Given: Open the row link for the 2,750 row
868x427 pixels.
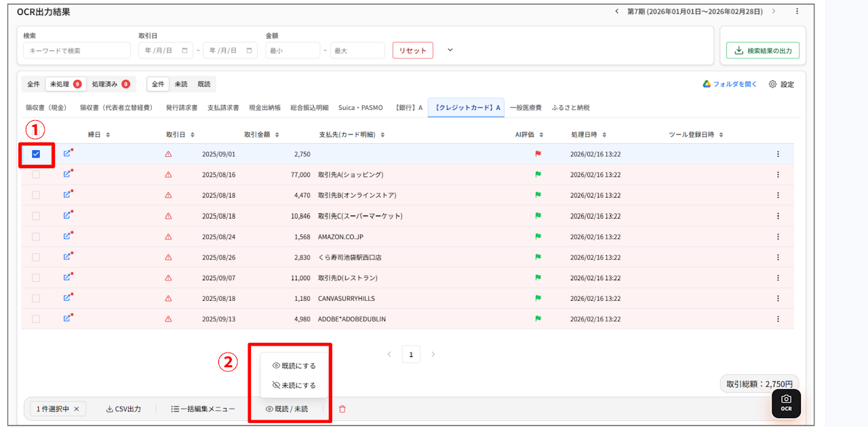Looking at the screenshot, I should tap(67, 154).
